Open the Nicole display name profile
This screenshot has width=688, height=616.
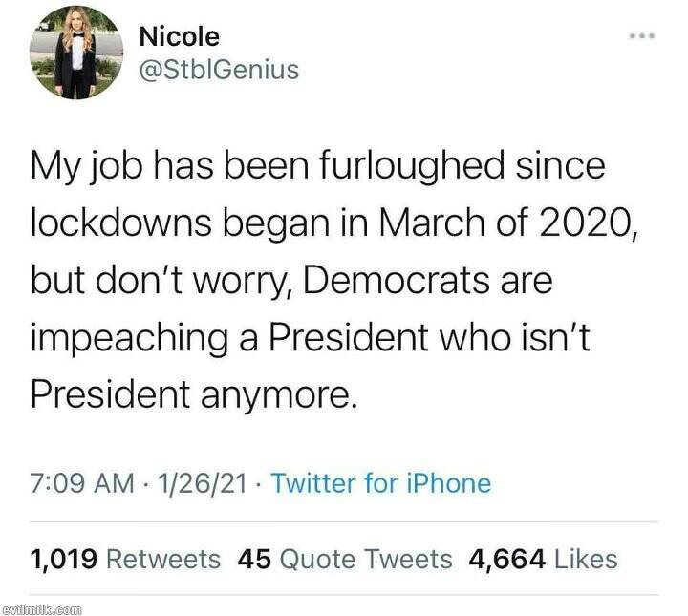coord(179,37)
